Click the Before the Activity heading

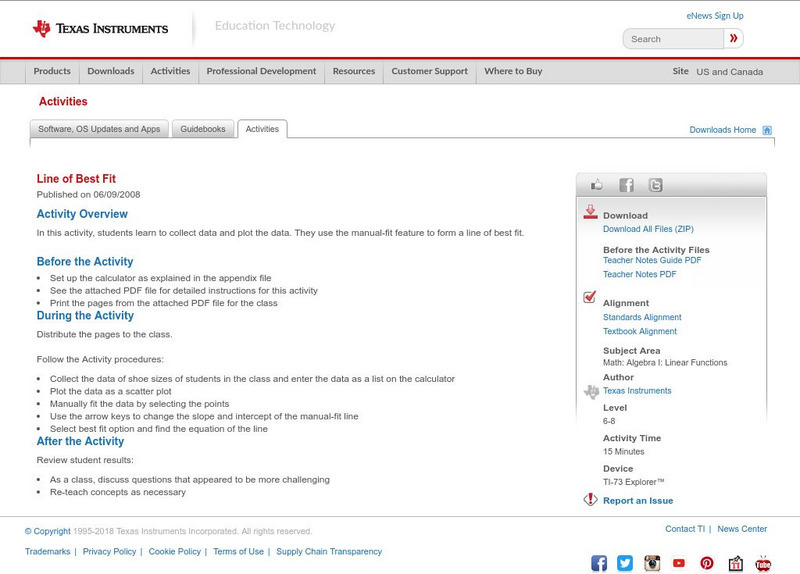[x=85, y=261]
